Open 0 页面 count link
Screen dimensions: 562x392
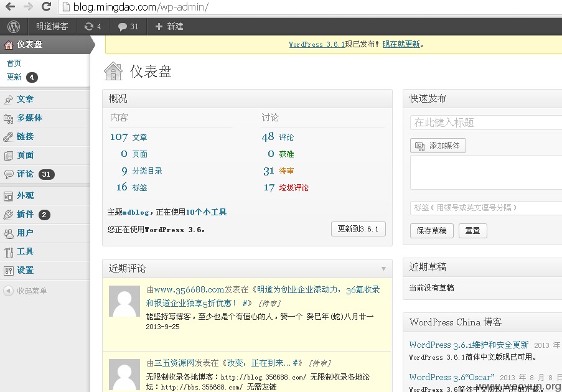coord(134,154)
